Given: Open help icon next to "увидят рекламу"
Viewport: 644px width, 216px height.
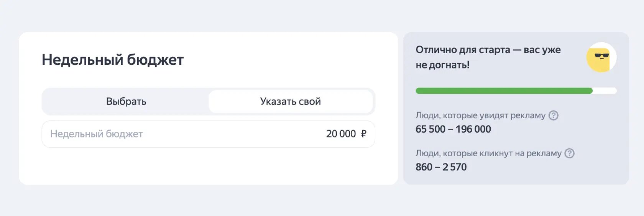Looking at the screenshot, I should click(554, 115).
